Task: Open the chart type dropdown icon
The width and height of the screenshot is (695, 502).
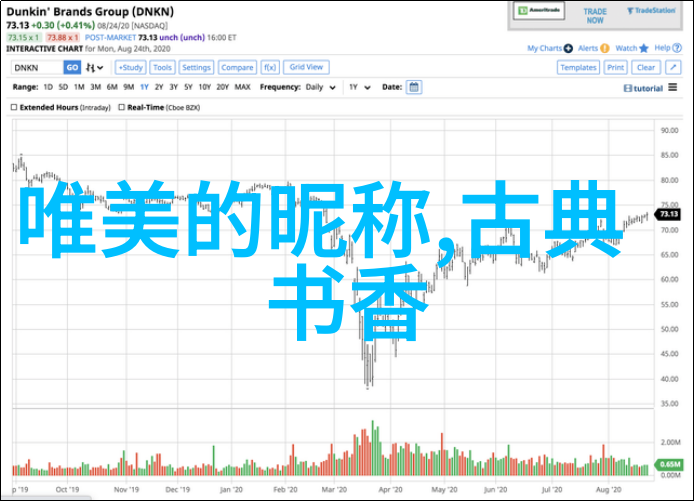Action: 94,68
